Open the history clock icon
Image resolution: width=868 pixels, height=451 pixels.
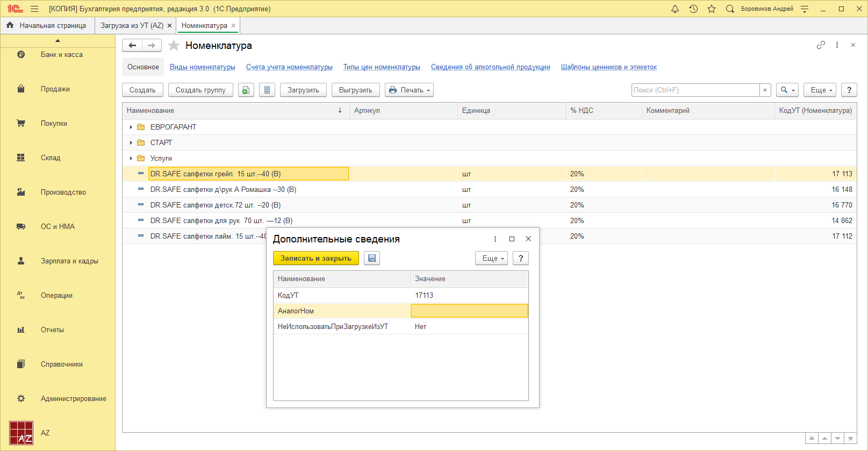(693, 9)
